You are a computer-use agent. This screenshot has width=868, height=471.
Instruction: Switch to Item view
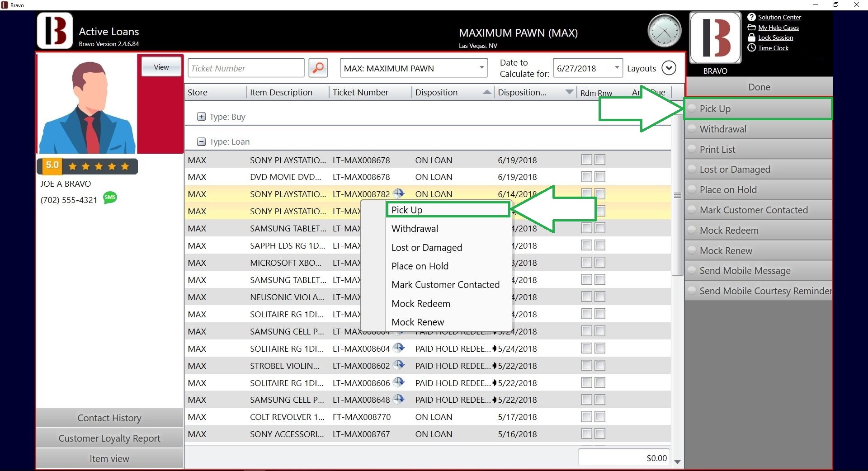[x=109, y=458]
